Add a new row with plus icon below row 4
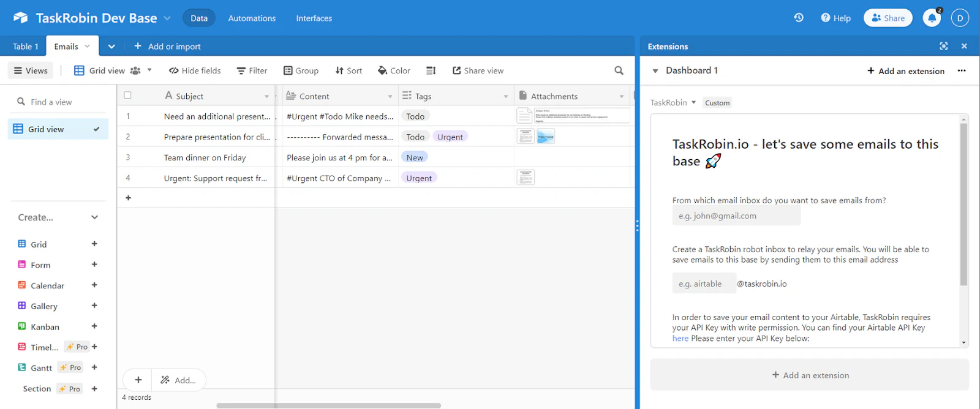Screen dimensions: 980x409 point(128,197)
